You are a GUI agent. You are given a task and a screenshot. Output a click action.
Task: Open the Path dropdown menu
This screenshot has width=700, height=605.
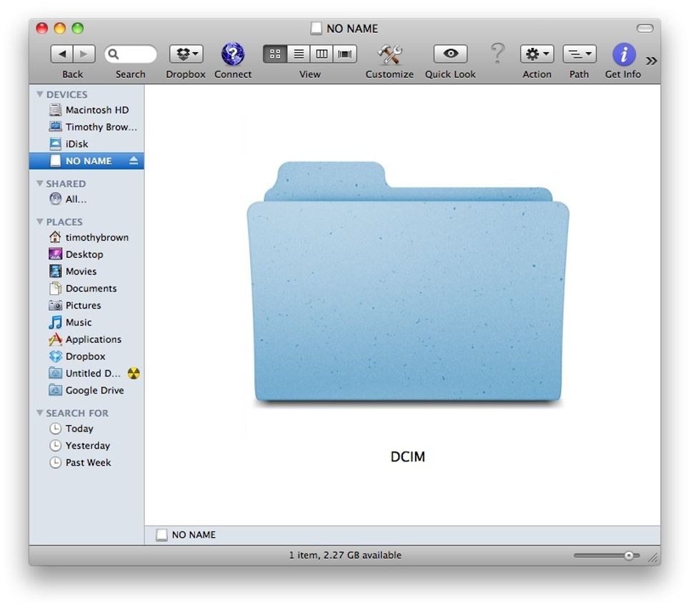pos(579,54)
